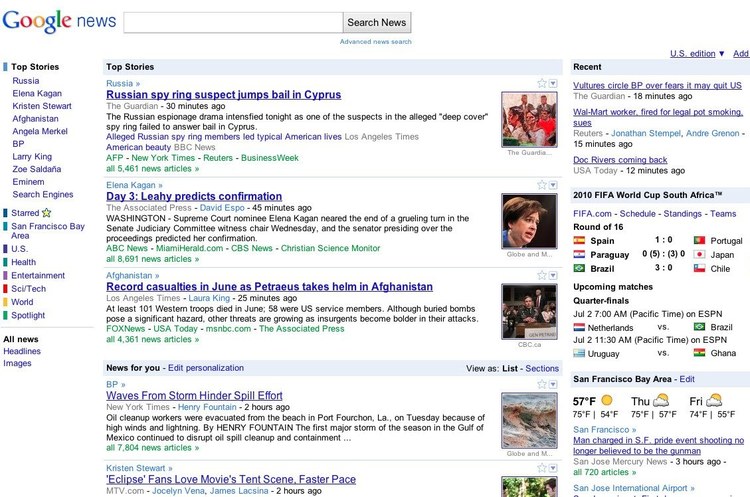Select the Spotlight section in sidebar
750x497 pixels.
[28, 315]
